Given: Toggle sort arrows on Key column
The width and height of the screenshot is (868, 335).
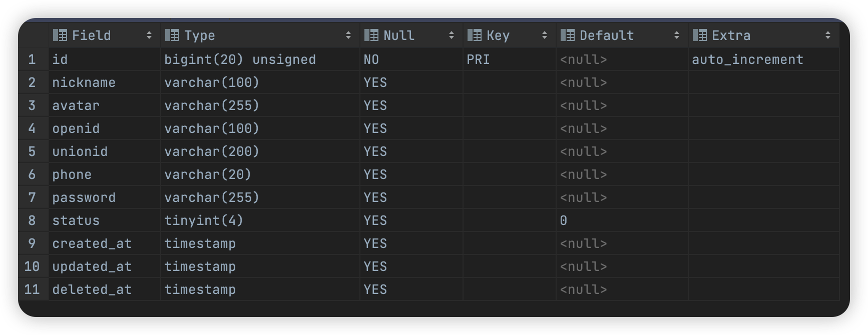Looking at the screenshot, I should pos(545,35).
